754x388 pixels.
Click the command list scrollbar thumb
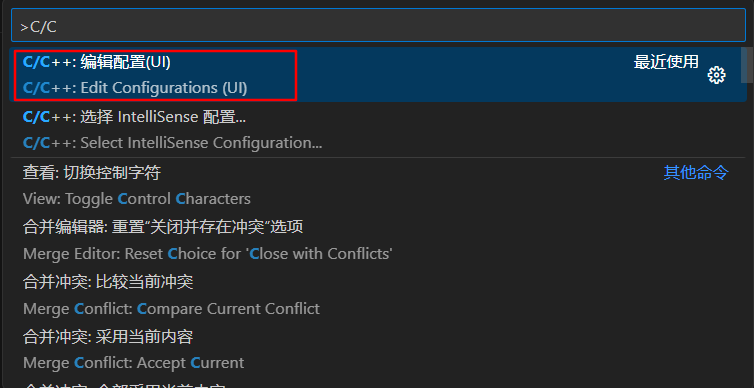(747, 65)
